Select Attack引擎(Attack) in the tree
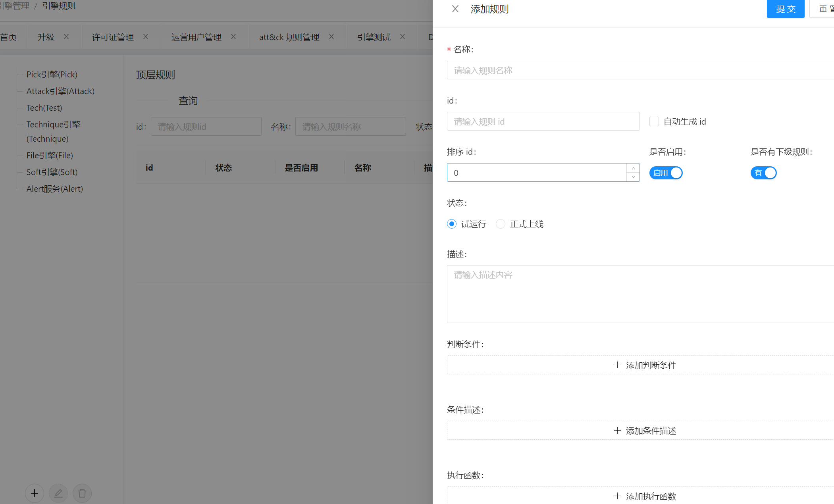The image size is (834, 504). point(60,91)
